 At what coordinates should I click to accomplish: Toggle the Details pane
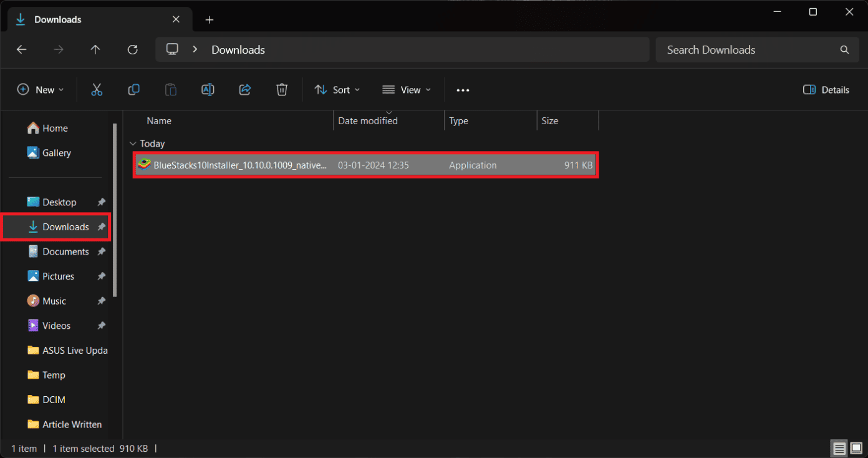[x=826, y=89]
